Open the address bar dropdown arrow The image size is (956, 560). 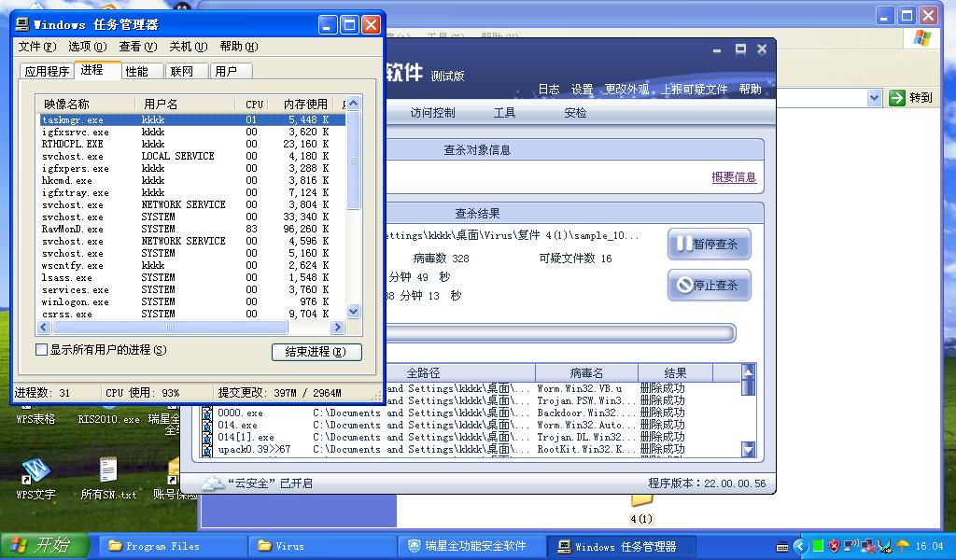click(874, 97)
